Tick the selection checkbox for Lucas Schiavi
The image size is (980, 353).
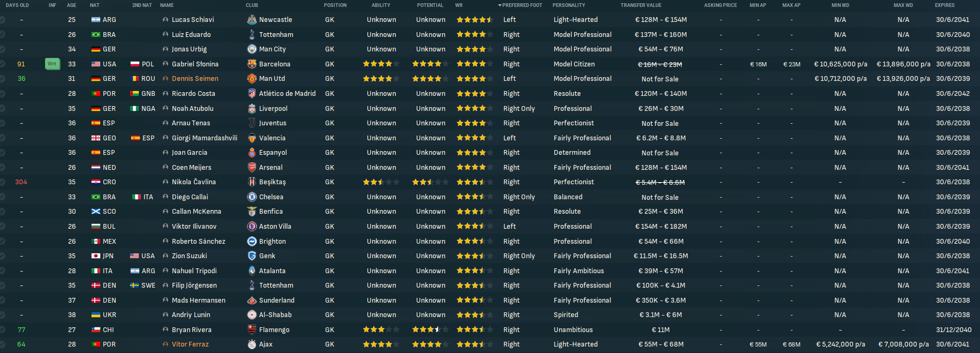click(x=2, y=20)
